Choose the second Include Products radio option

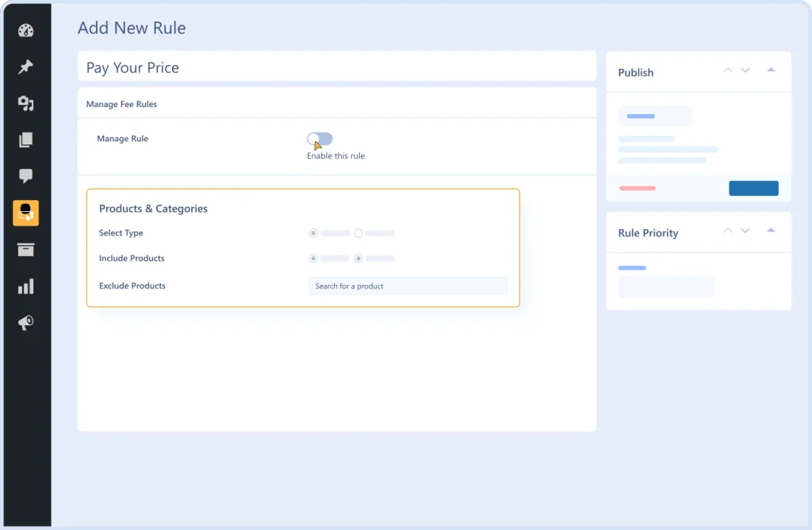click(358, 258)
